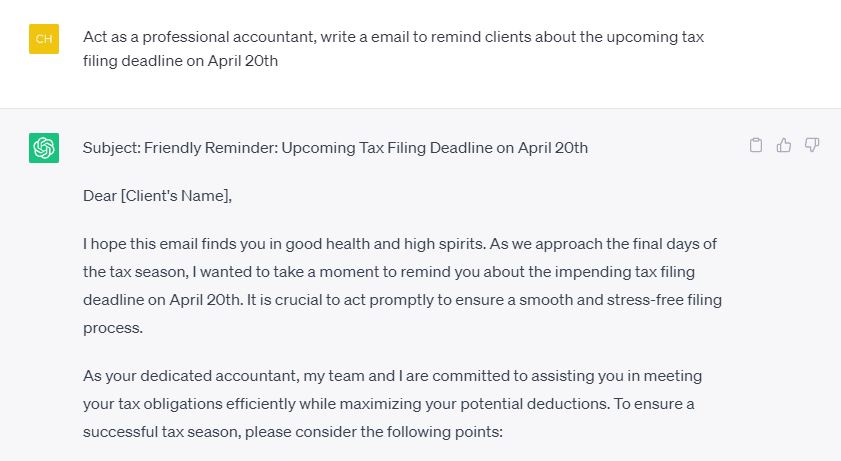The image size is (841, 461).
Task: Give the response a thumbs up
Action: pos(784,146)
